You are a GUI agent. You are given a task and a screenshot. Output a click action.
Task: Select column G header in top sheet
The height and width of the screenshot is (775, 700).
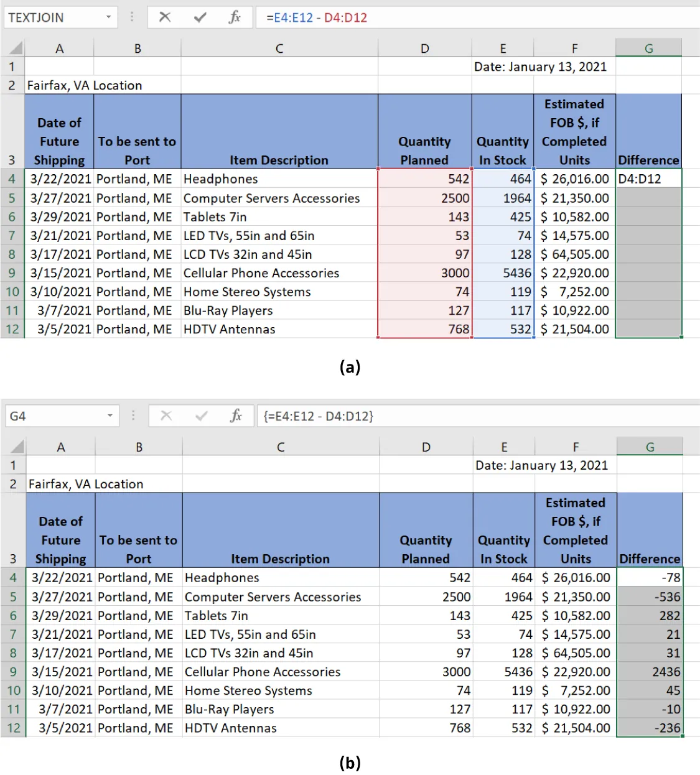click(649, 47)
